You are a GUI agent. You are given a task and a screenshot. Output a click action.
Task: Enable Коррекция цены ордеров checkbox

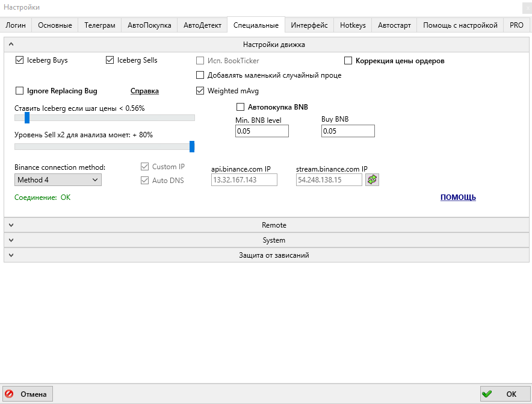pyautogui.click(x=348, y=61)
